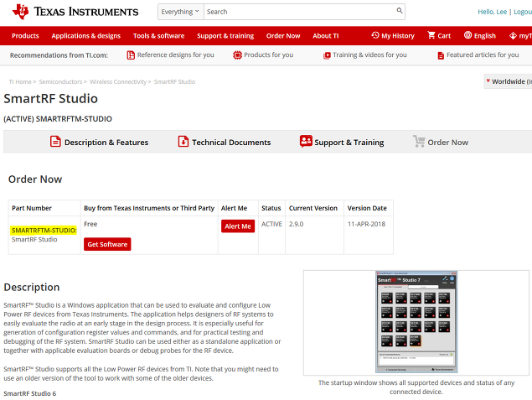Open the Products menu
The height and width of the screenshot is (400, 532).
point(25,36)
